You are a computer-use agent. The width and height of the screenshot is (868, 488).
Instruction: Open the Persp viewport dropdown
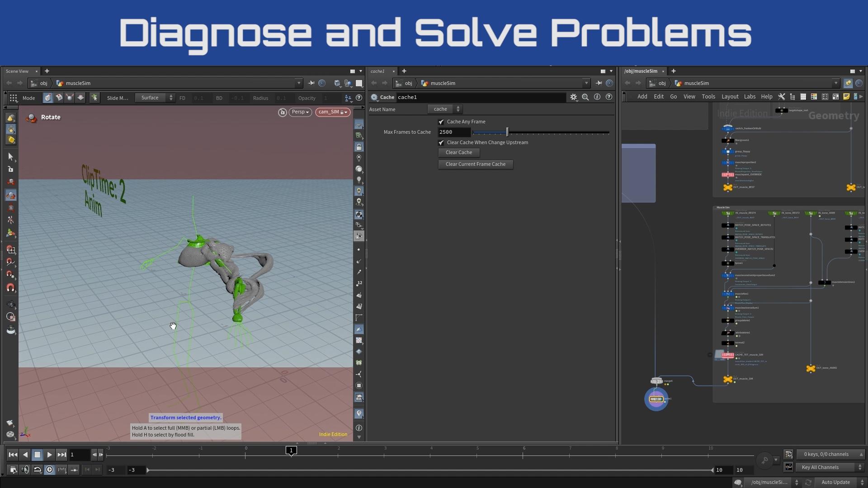[300, 112]
